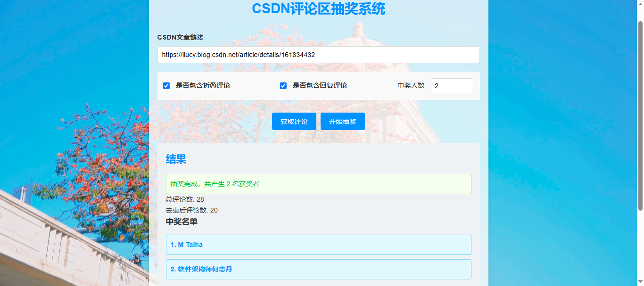Toggle the 是否包含折叠评论 checkbox

click(166, 86)
